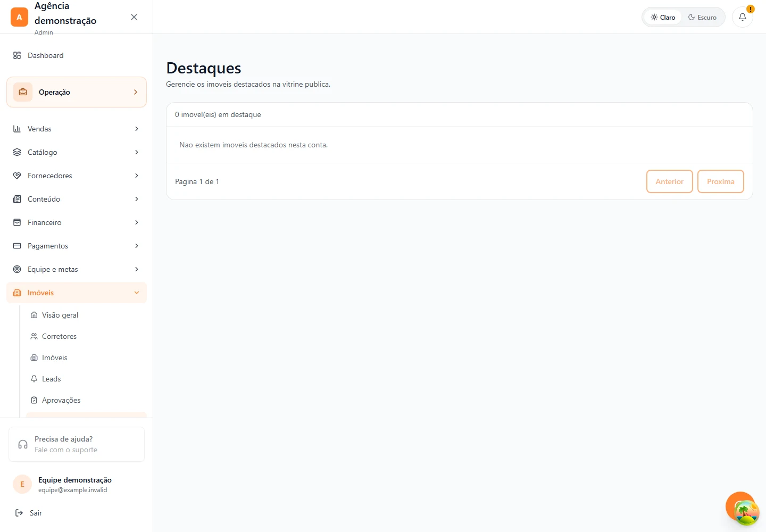Open Visão geral submenu item

tap(86, 315)
